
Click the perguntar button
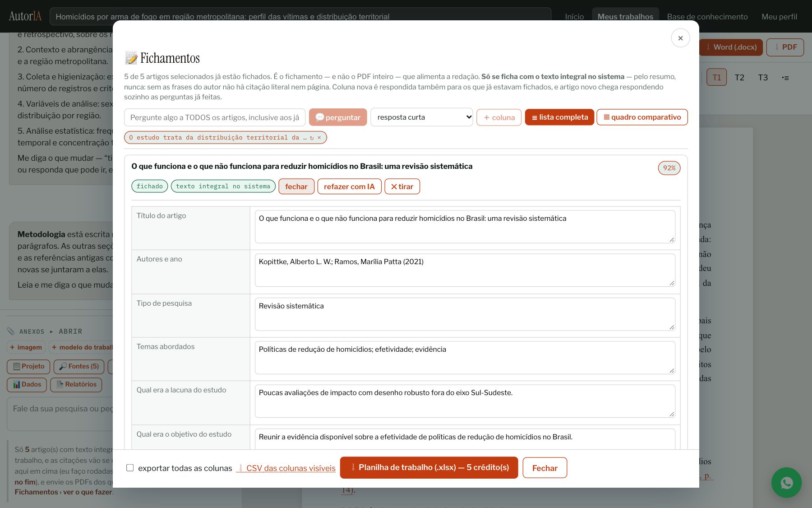coord(338,117)
